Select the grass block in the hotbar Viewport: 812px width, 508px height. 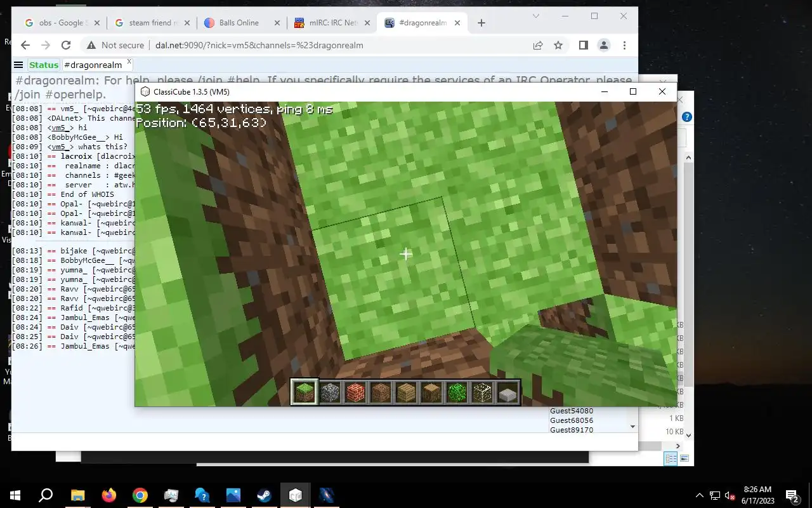(304, 392)
